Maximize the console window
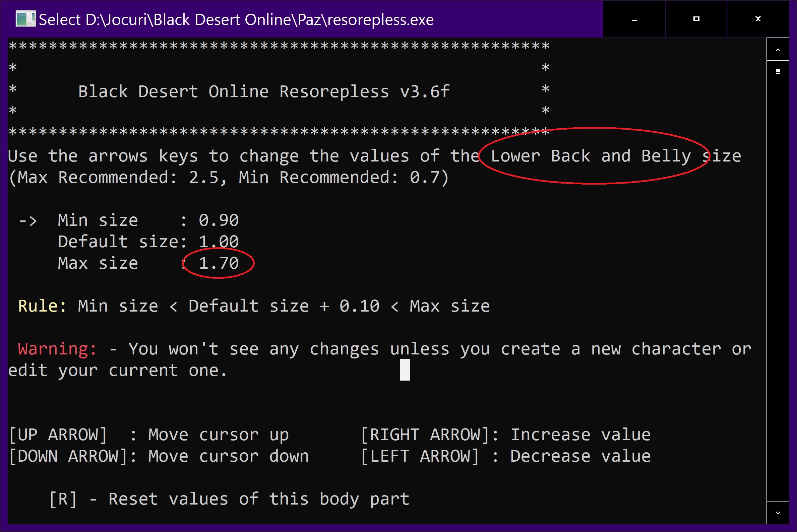Screen dimensions: 797x532 point(696,19)
